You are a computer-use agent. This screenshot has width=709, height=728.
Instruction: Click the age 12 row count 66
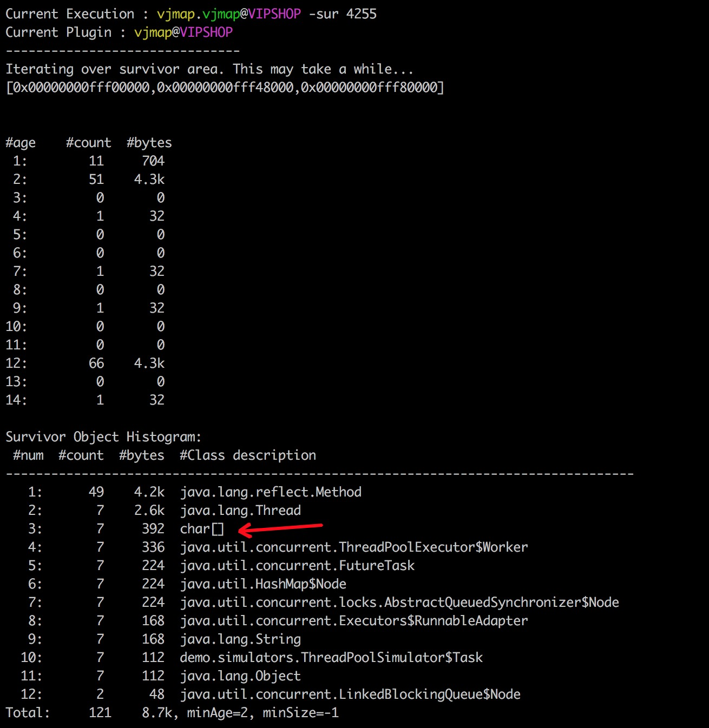tap(96, 363)
